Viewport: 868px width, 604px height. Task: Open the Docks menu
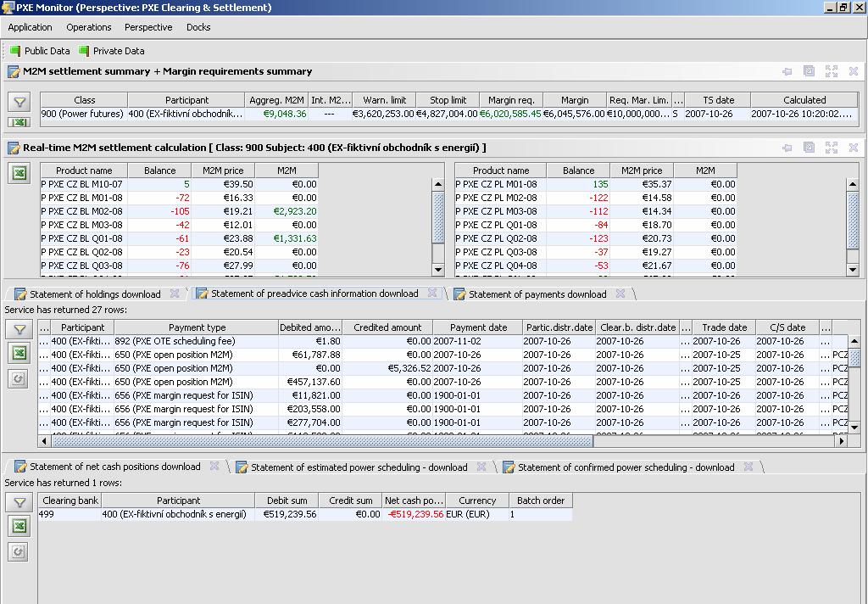point(198,27)
